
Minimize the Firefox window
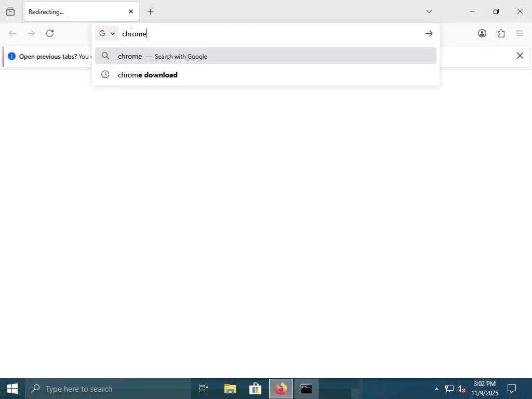(472, 11)
